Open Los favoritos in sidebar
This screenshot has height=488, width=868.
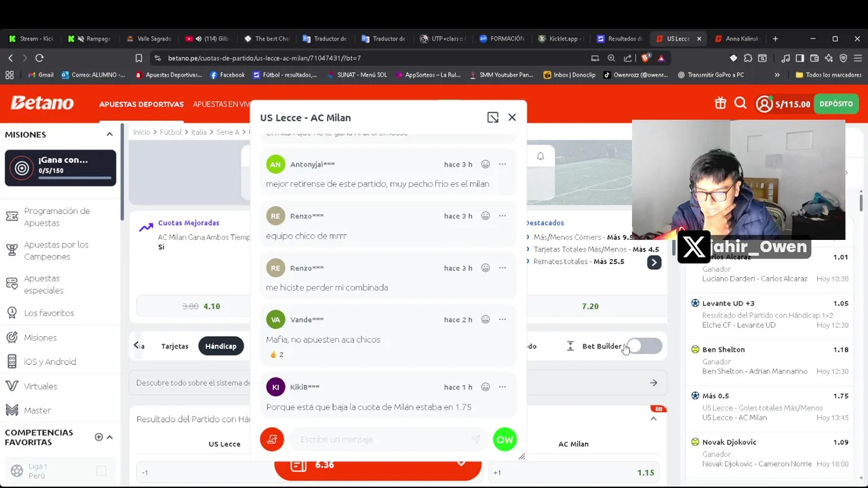click(x=49, y=313)
